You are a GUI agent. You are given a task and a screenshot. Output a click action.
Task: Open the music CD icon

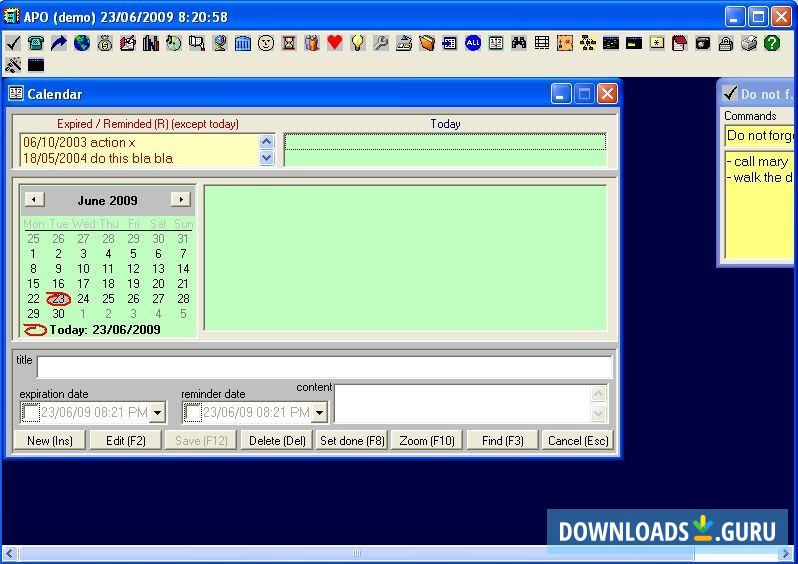[x=174, y=43]
